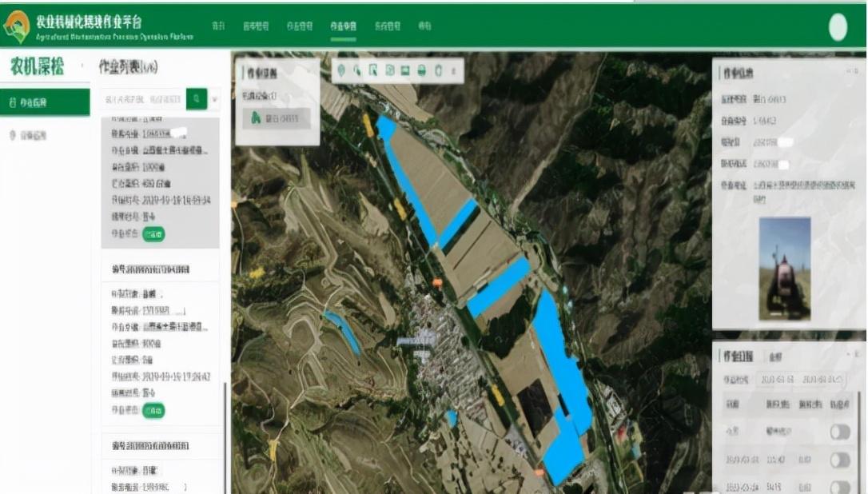Select the magnifier tool in the map toolbar

357,70
